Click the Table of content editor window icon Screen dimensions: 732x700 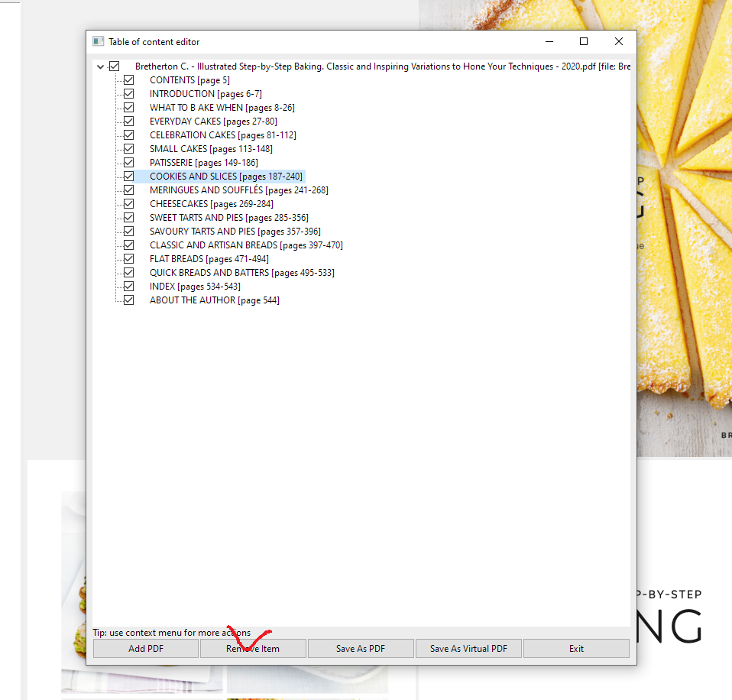(97, 41)
